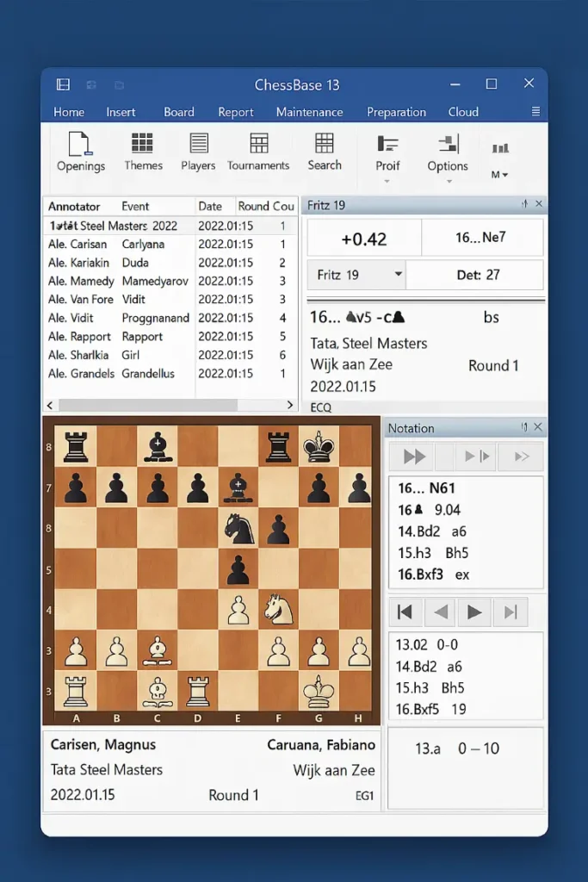Sort by the Date column header

click(x=210, y=207)
